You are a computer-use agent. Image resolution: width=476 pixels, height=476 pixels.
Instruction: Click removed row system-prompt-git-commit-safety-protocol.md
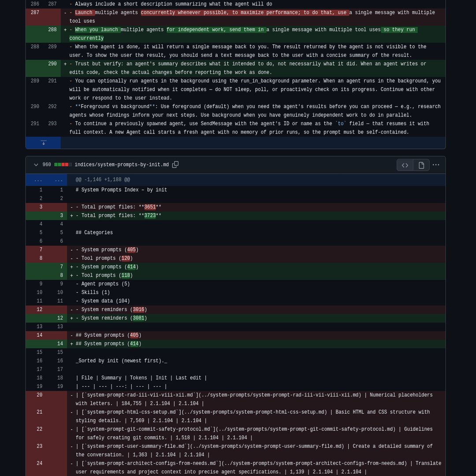tap(235, 433)
